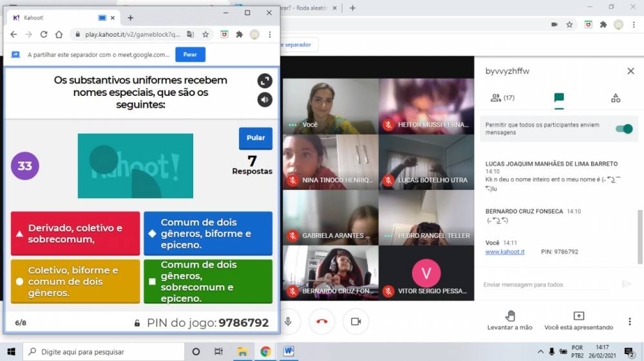This screenshot has height=361, width=644.
Task: Mute Kahoot sound with speaker icon
Action: pyautogui.click(x=265, y=100)
